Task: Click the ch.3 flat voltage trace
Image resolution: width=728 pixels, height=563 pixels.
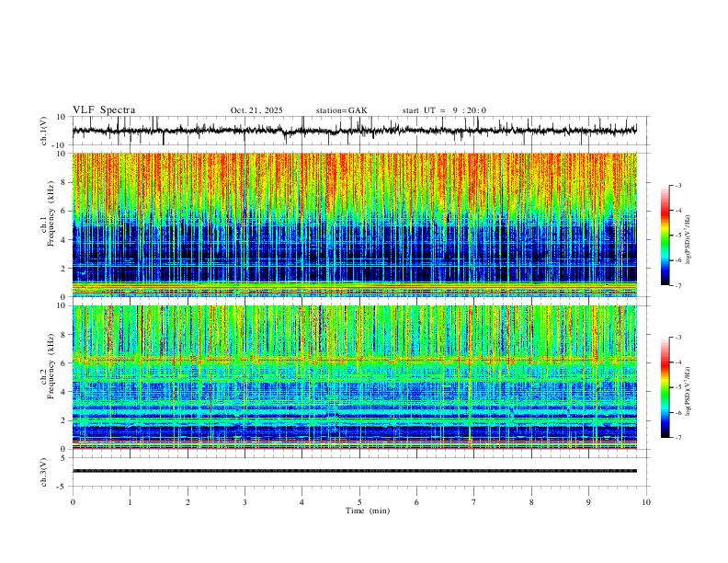Action: (x=355, y=471)
